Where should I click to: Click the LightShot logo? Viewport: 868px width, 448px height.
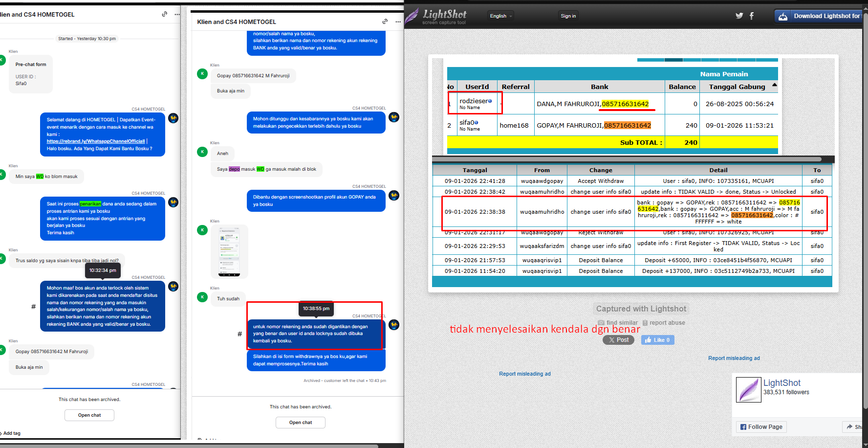pyautogui.click(x=436, y=16)
